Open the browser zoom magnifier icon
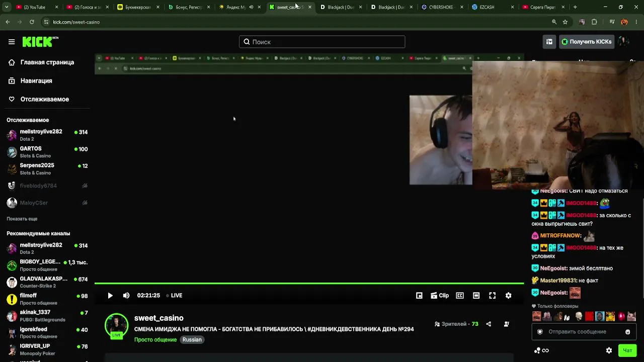Image resolution: width=644 pixels, height=362 pixels. click(x=554, y=22)
